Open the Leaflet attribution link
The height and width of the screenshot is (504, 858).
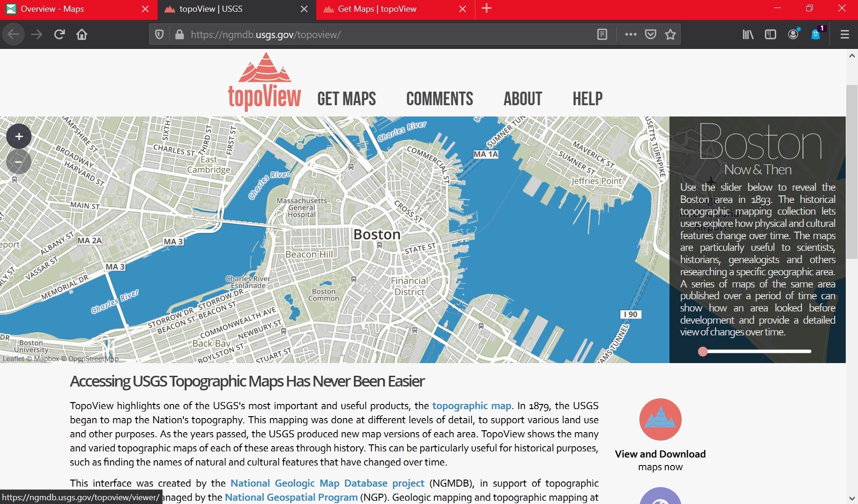[13, 359]
